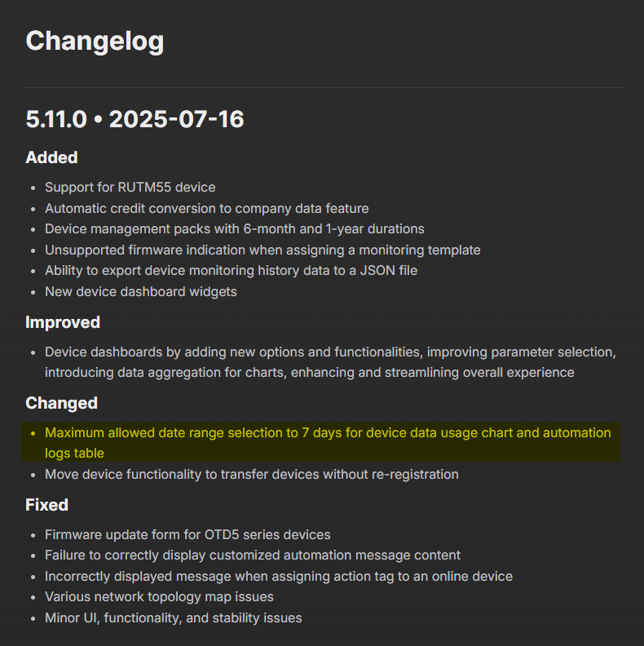The image size is (644, 646).
Task: Click the Added section heading
Action: click(51, 157)
